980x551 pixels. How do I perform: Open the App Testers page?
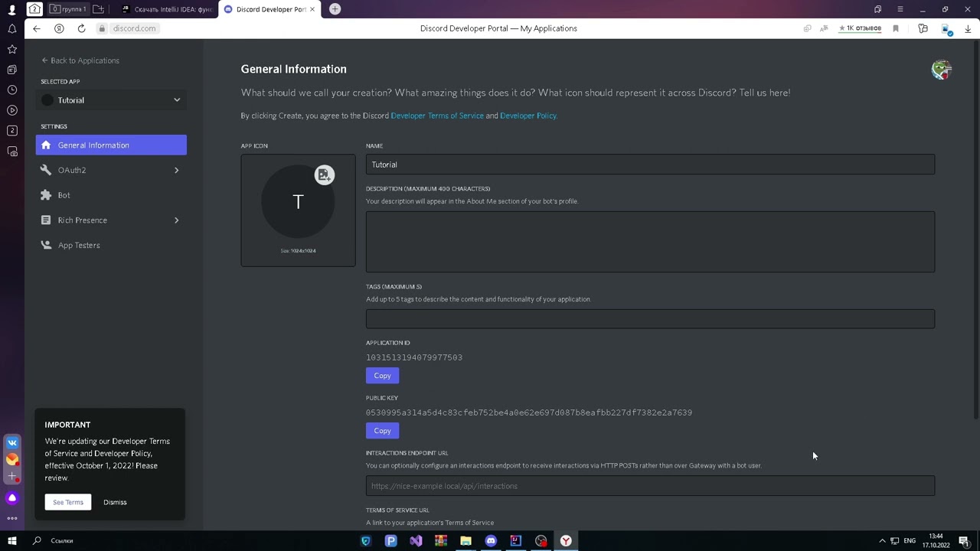111,246
